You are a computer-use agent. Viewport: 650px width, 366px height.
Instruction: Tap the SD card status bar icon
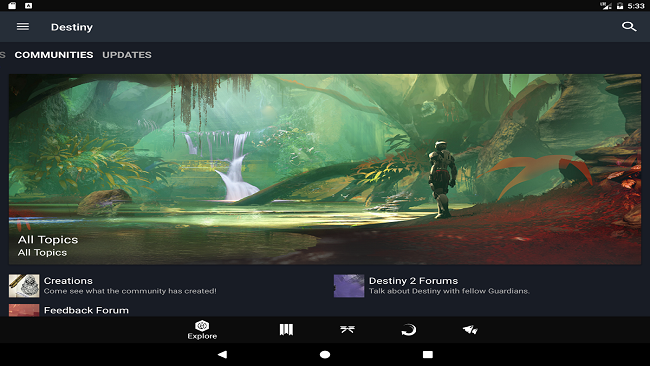[12, 6]
